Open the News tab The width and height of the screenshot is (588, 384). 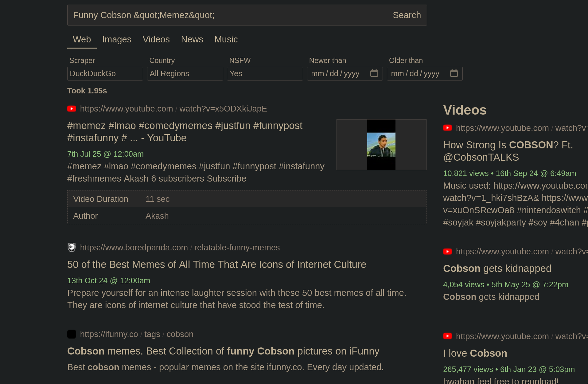(x=192, y=39)
